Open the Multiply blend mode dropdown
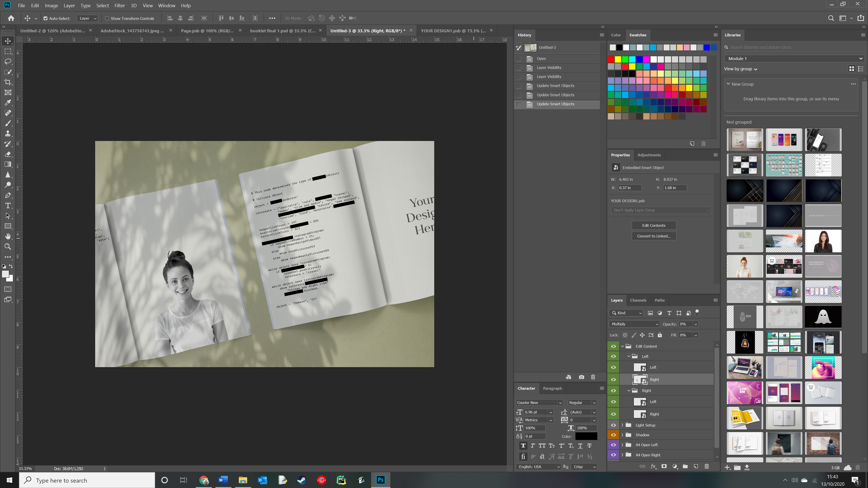This screenshot has height=488, width=868. 634,324
